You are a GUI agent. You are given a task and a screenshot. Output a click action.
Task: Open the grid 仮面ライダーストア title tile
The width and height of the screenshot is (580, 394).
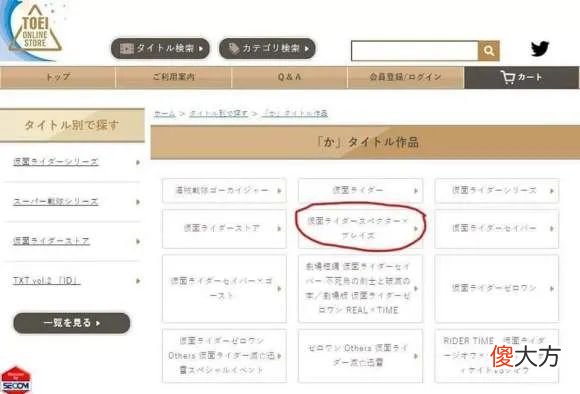224,229
